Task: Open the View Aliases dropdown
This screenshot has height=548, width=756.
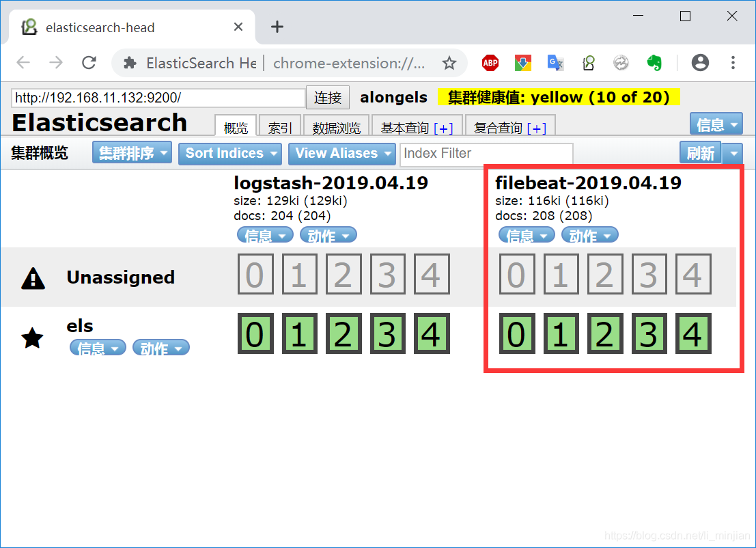Action: tap(342, 154)
